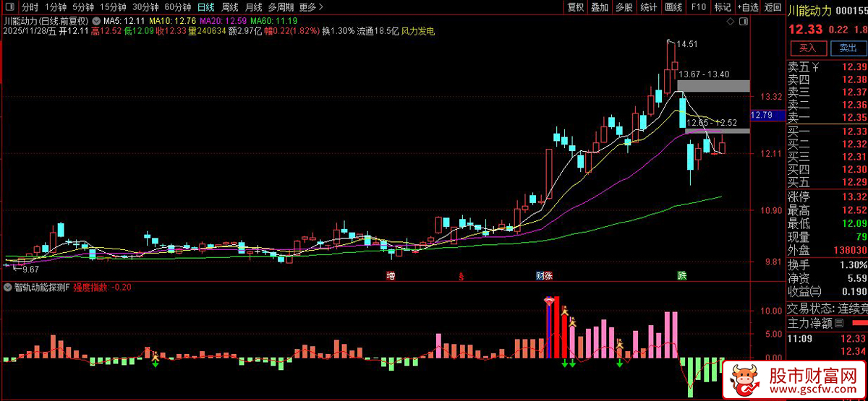Click the 买五 12.29 bid row
The image size is (868, 401).
click(827, 181)
